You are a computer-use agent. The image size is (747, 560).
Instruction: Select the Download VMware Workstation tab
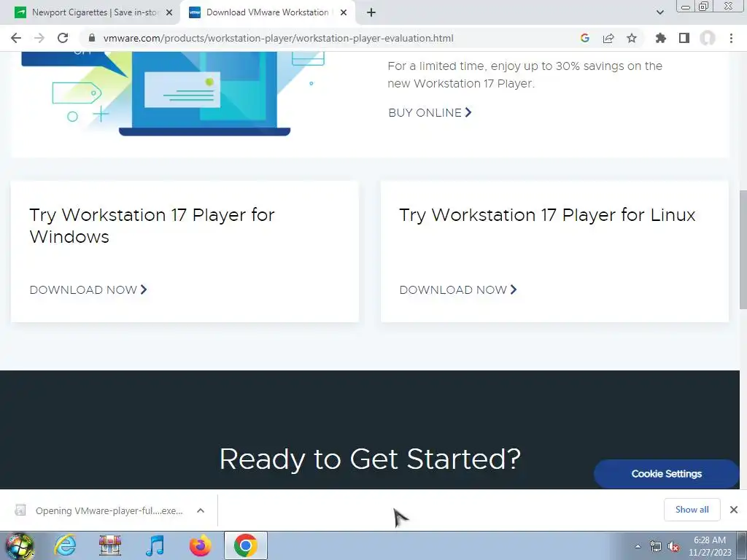pyautogui.click(x=268, y=13)
